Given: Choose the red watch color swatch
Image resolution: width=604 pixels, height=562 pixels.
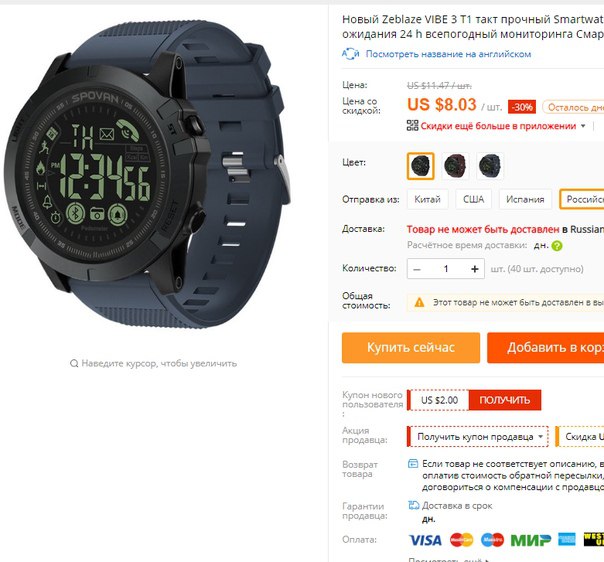Looking at the screenshot, I should (x=455, y=166).
